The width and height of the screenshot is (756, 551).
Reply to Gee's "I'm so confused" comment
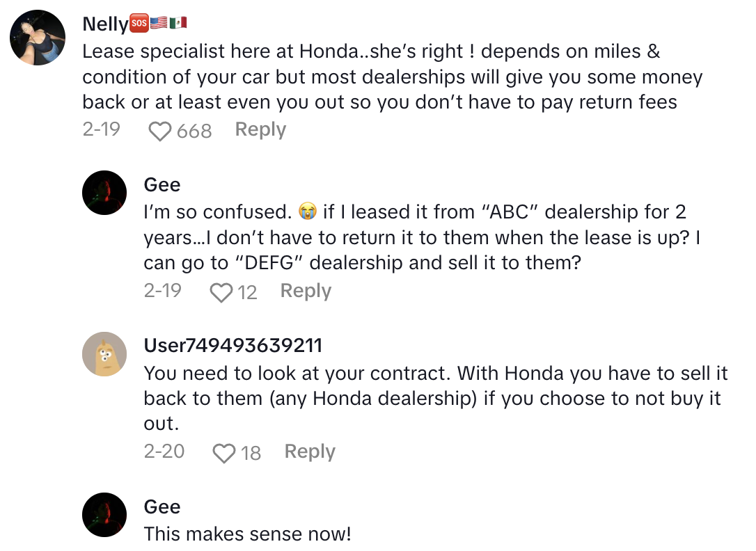point(306,291)
